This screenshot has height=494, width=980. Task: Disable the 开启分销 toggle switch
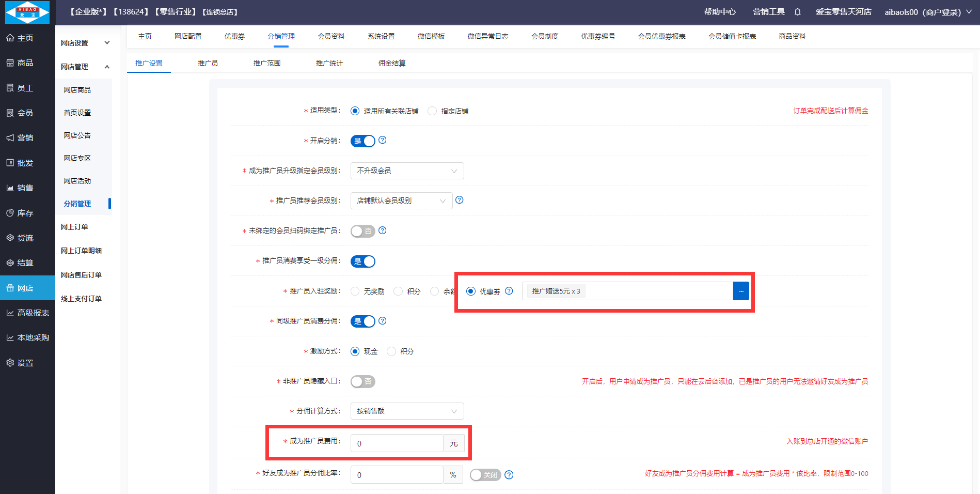(x=363, y=141)
